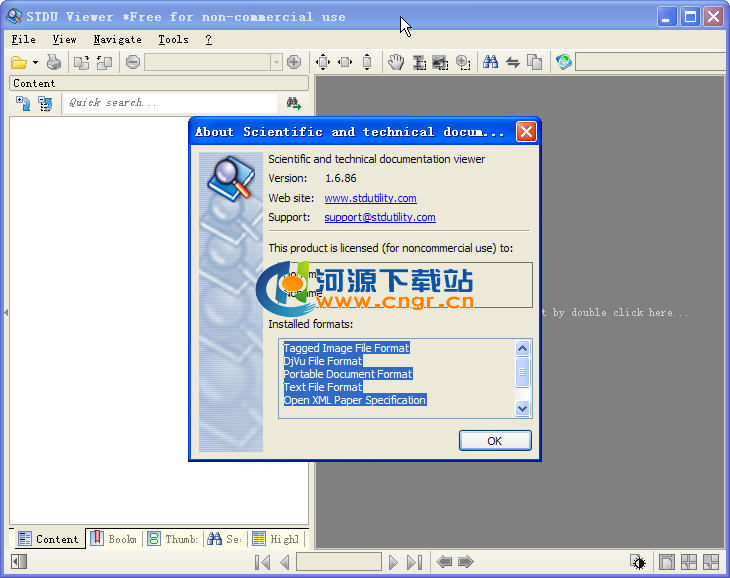Switch to the four-pane grid page layout

[x=689, y=562]
